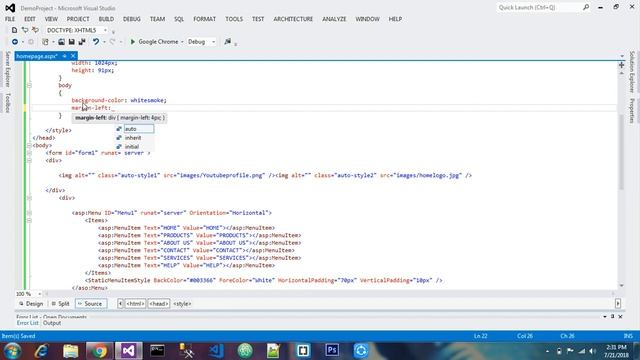Open the command prompt from the taskbar

(157, 351)
